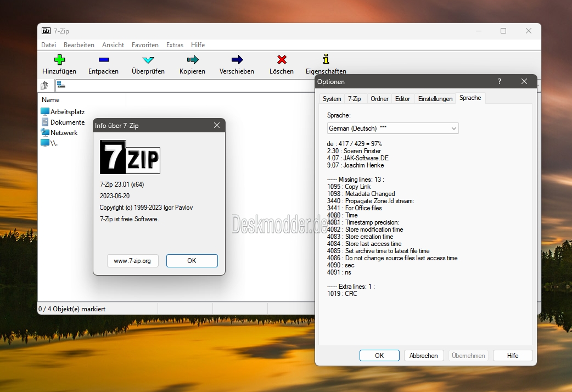The image size is (572, 392).
Task: Switch to the Ordner tab
Action: (x=379, y=98)
